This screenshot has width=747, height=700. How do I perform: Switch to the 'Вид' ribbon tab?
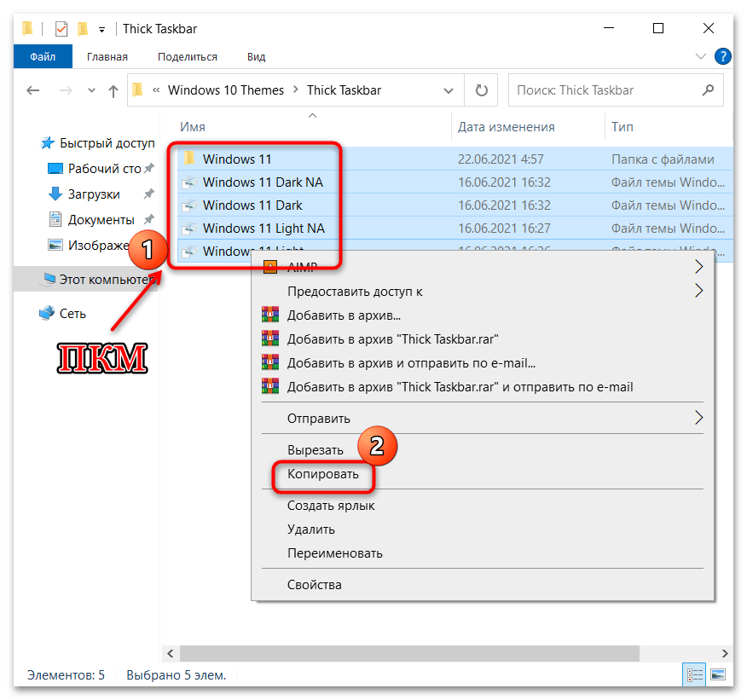point(255,56)
